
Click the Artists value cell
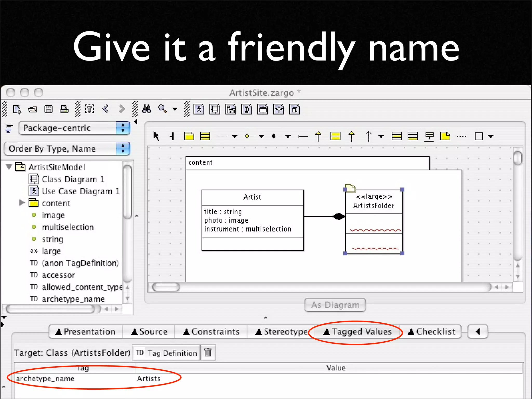[x=149, y=378]
